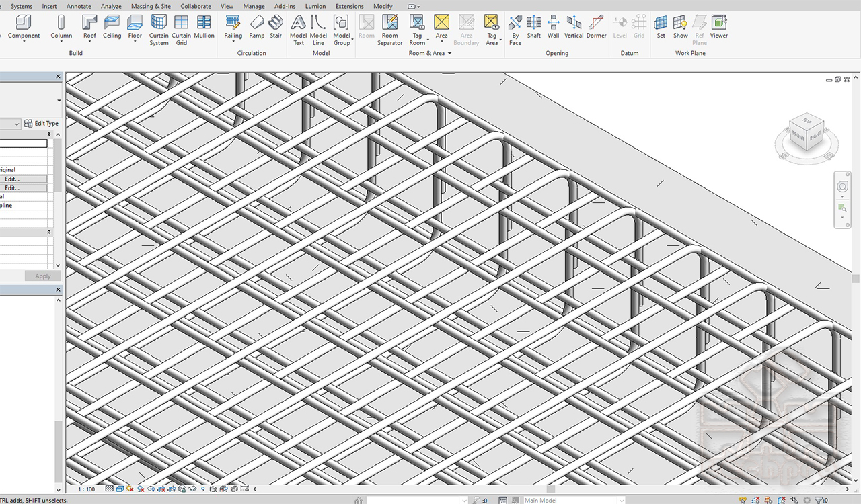861x504 pixels.
Task: Choose the Room Separator tool
Action: 389,30
